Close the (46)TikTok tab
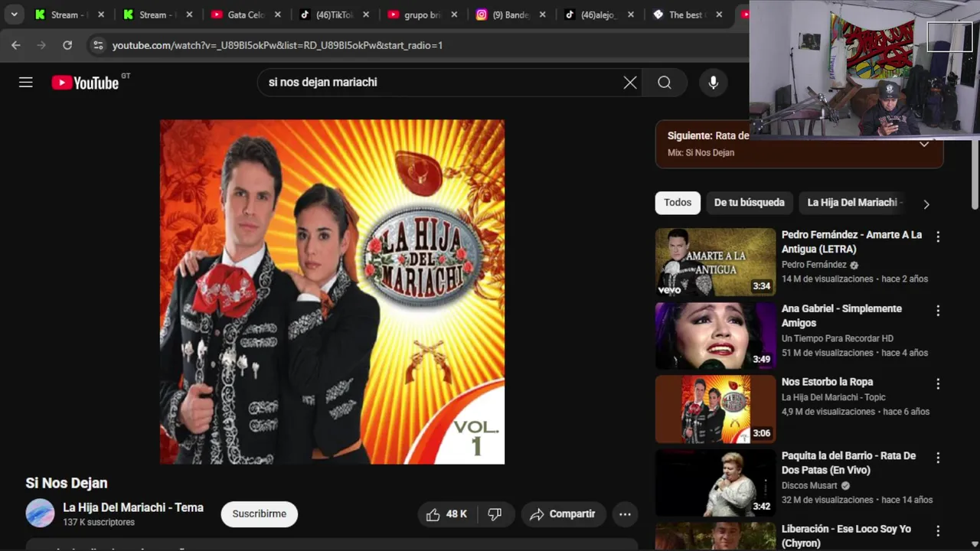980x551 pixels. click(366, 15)
